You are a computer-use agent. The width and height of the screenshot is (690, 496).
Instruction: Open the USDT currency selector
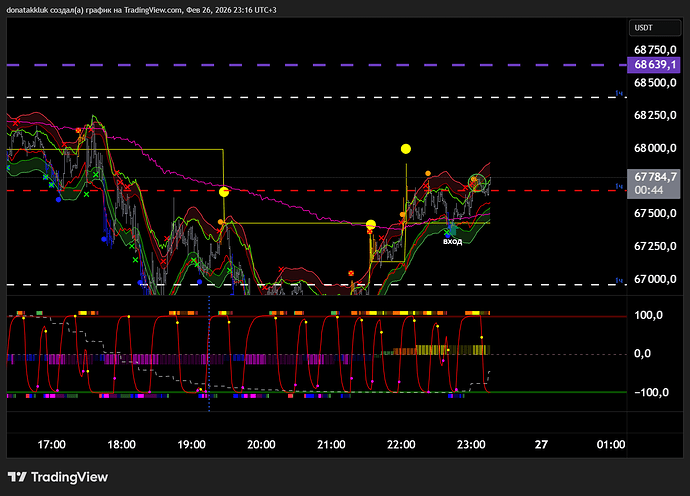click(x=647, y=27)
